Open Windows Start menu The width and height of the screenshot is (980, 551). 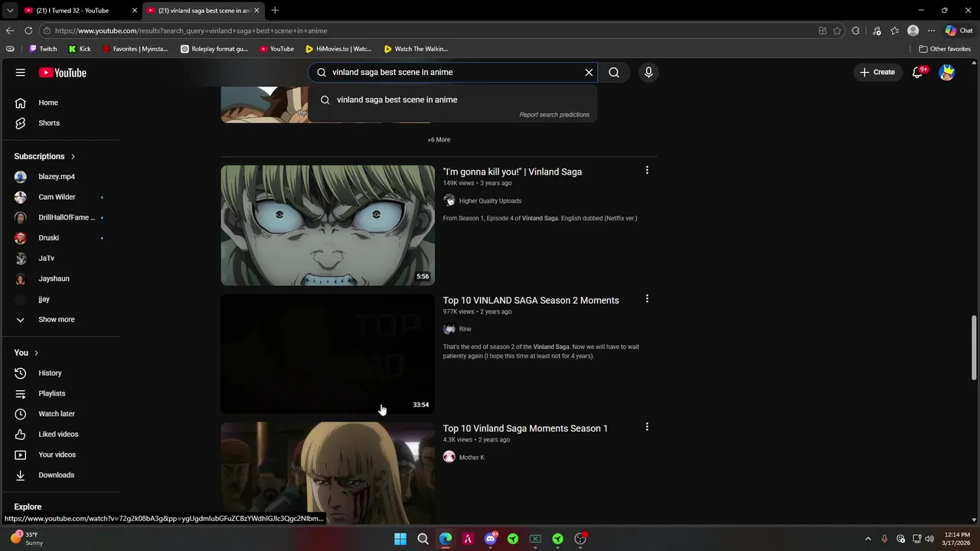(400, 539)
